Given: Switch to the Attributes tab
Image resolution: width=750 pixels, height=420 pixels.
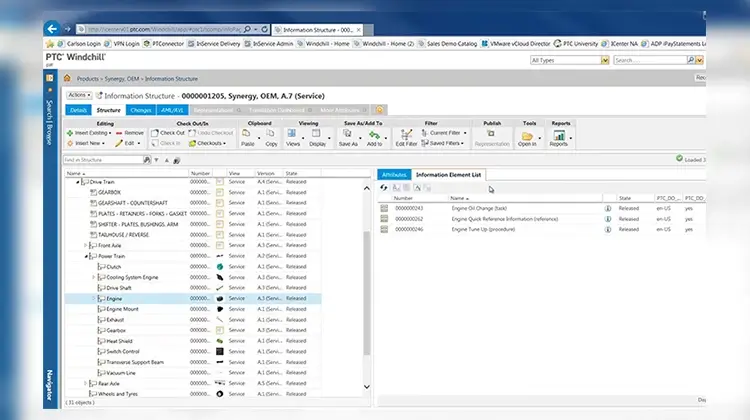Looking at the screenshot, I should tap(394, 175).
